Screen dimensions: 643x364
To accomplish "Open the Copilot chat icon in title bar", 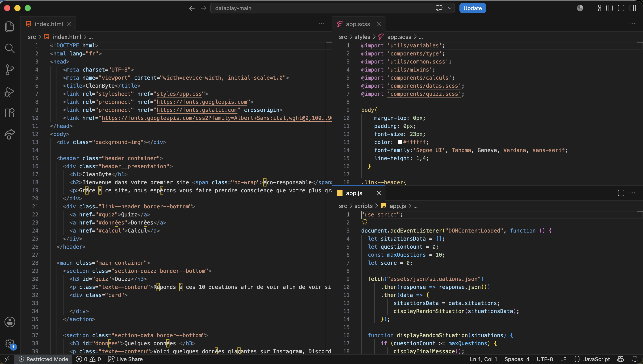I will click(439, 8).
